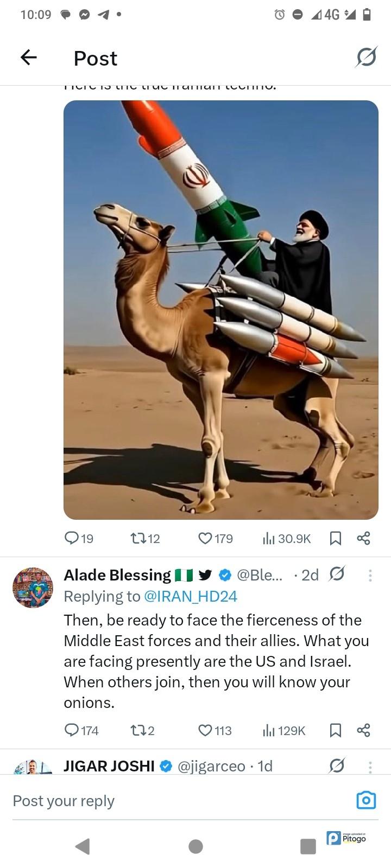Open the camel missile image

[221, 310]
